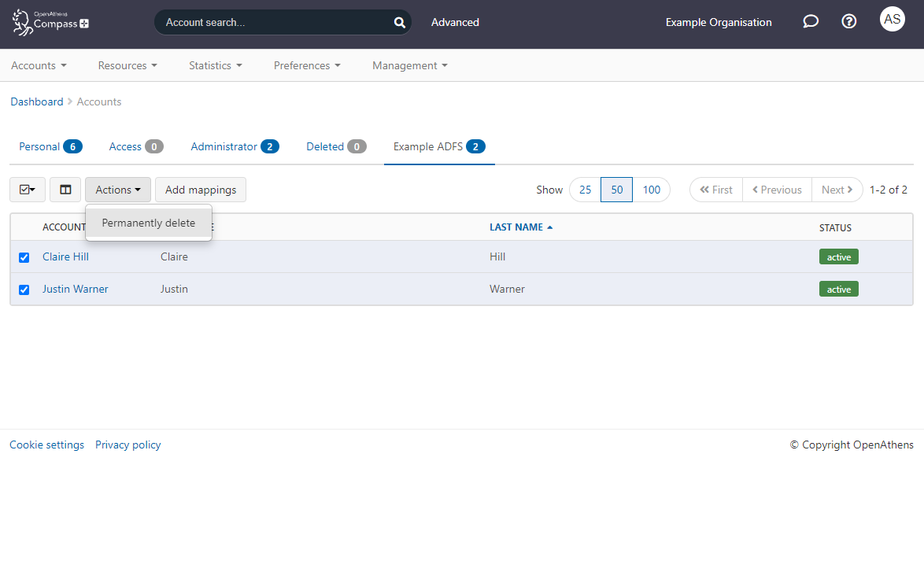Click the AS profile avatar
Screen dimensions: 924x583
click(x=892, y=18)
